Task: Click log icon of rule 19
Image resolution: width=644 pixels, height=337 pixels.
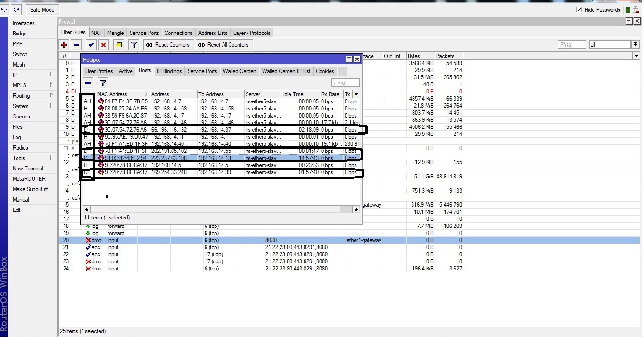Action: pyautogui.click(x=88, y=233)
